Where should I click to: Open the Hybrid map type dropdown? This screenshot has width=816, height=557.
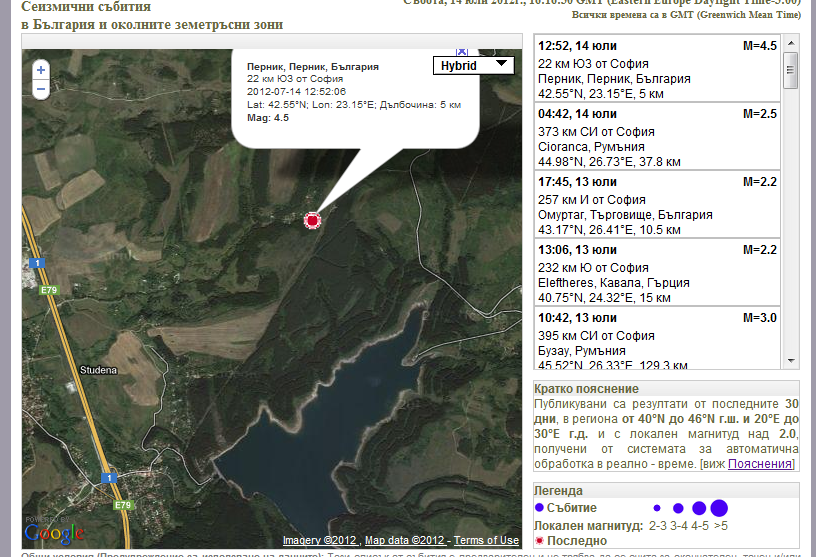(x=474, y=65)
